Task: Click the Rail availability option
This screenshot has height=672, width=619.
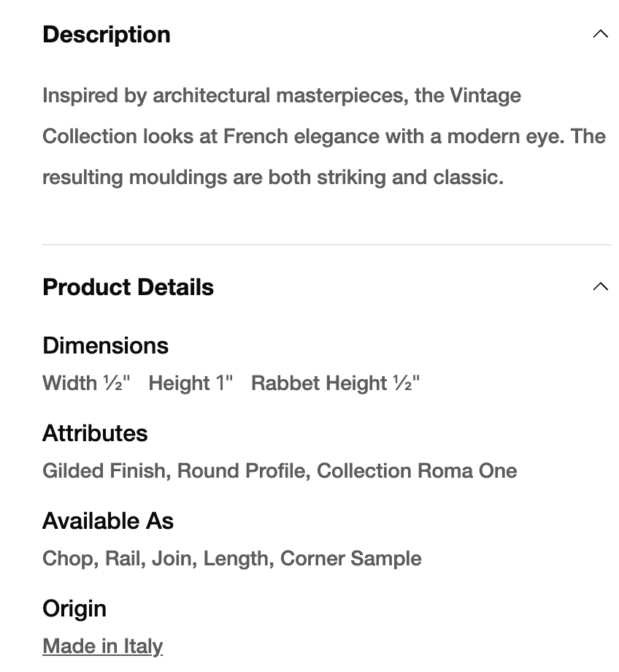Action: (x=123, y=558)
